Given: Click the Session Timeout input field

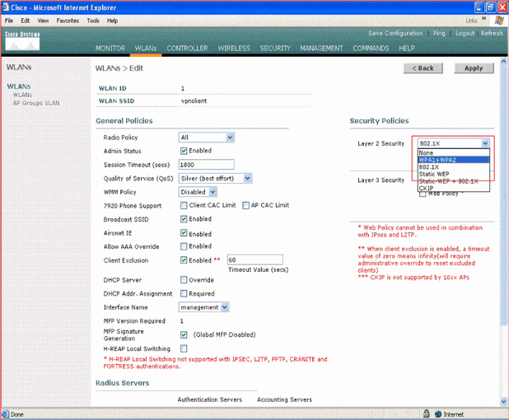Looking at the screenshot, I should pos(207,165).
